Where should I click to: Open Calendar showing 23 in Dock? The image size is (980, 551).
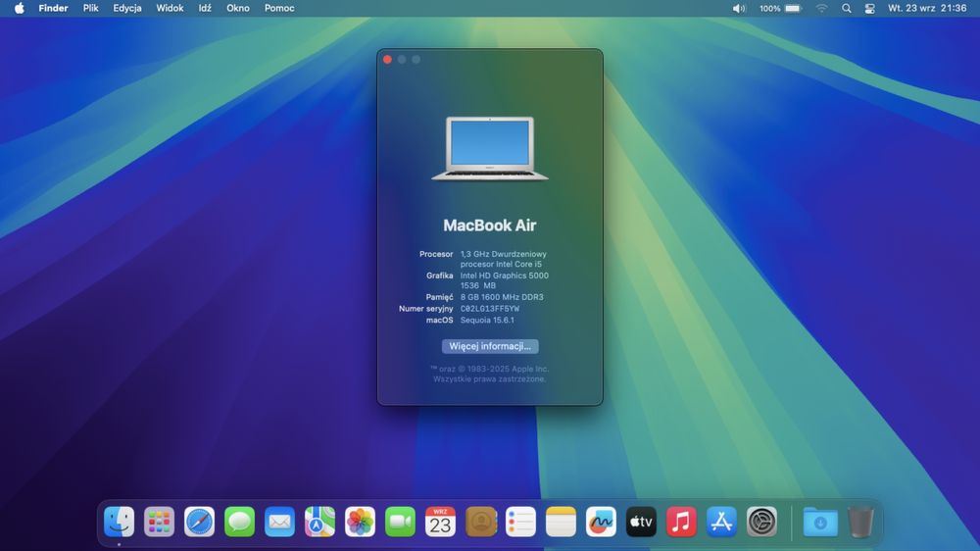coord(440,522)
